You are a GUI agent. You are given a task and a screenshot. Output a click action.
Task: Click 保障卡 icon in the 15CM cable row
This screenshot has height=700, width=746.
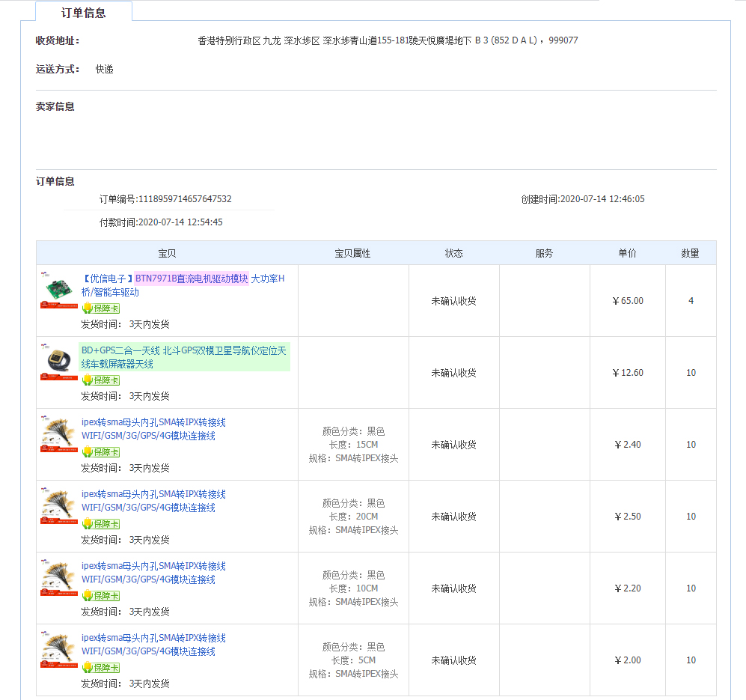100,452
